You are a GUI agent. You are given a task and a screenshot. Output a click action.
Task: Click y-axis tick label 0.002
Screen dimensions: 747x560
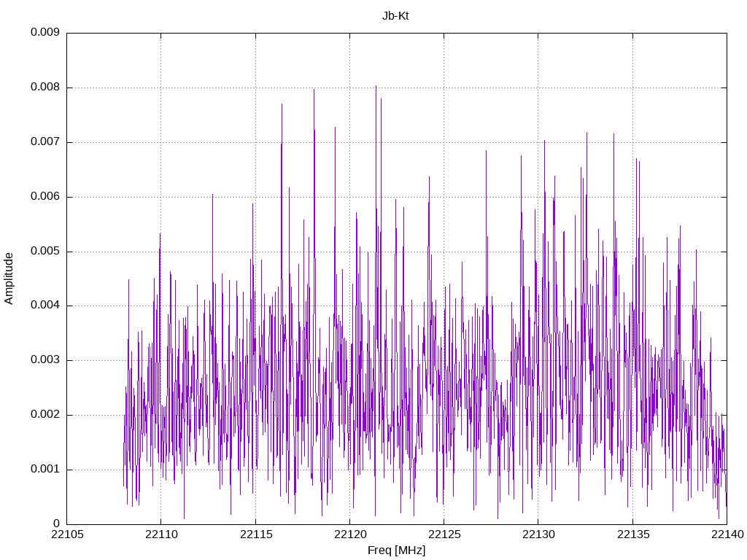coord(45,415)
